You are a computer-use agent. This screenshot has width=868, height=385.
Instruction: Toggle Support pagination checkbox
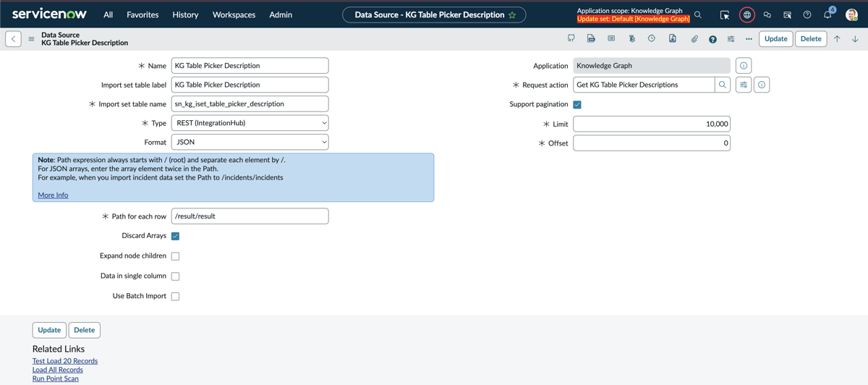(x=577, y=104)
